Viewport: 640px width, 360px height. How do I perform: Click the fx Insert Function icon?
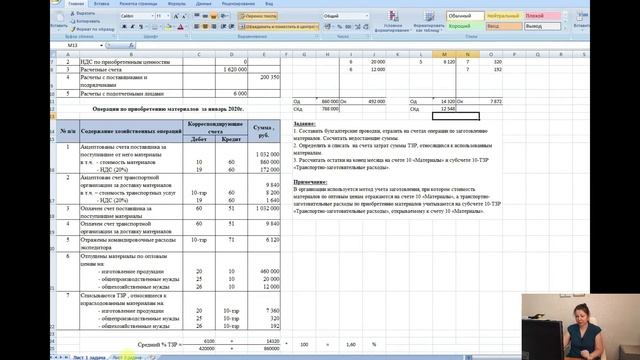pyautogui.click(x=131, y=45)
